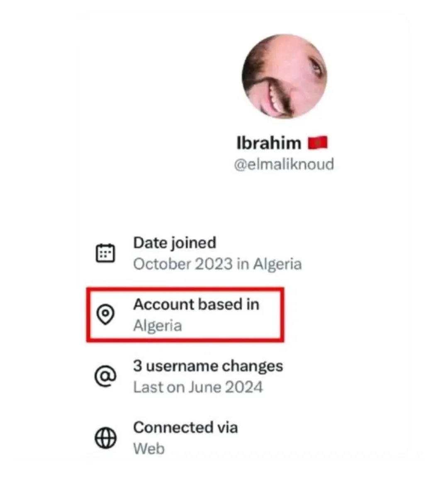Click the Last on June 2024 text
The image size is (448, 482).
pos(198,387)
